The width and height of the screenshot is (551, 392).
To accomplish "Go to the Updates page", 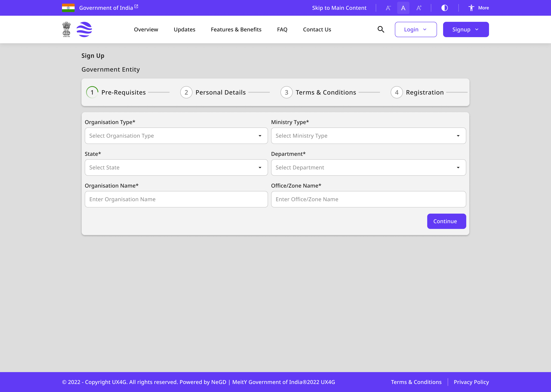I will 185,29.
